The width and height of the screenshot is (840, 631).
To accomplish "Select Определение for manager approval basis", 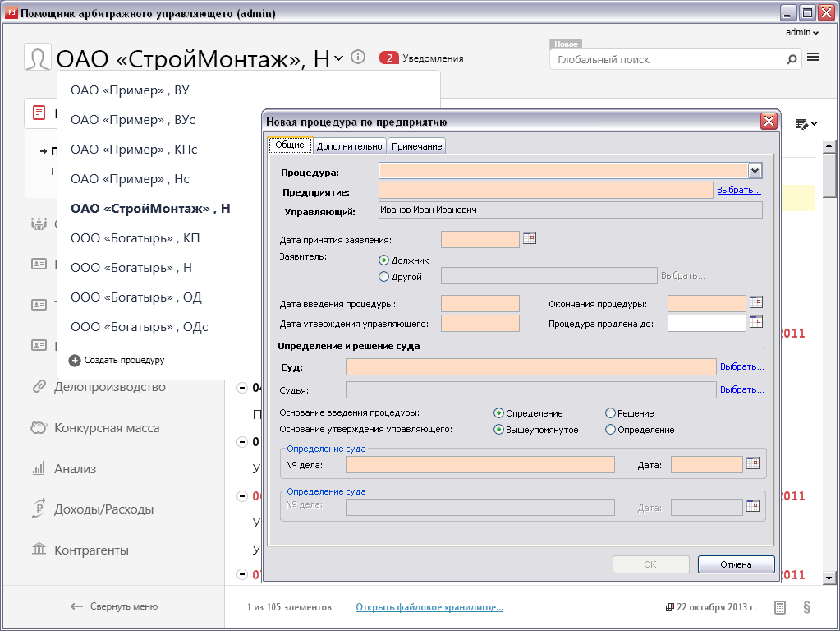I will (x=610, y=430).
